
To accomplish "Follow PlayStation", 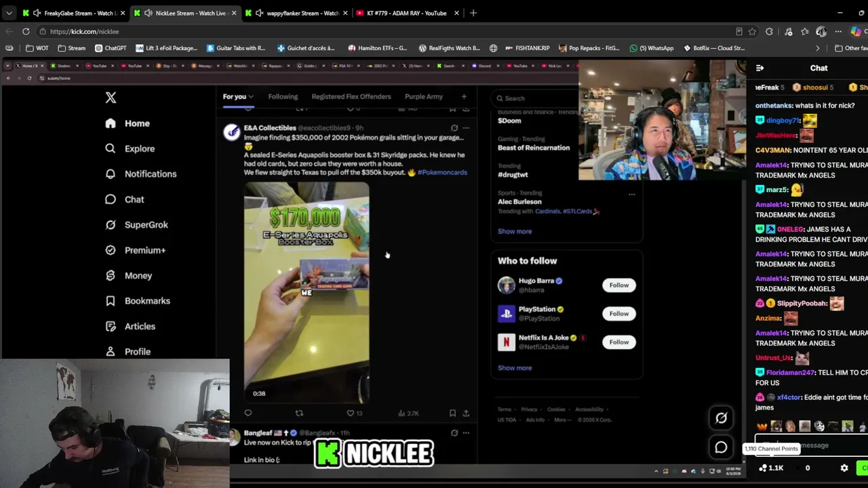I will (x=619, y=314).
